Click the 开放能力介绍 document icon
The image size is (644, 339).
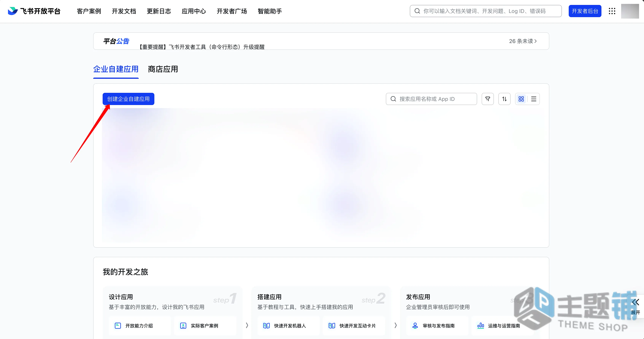click(118, 325)
